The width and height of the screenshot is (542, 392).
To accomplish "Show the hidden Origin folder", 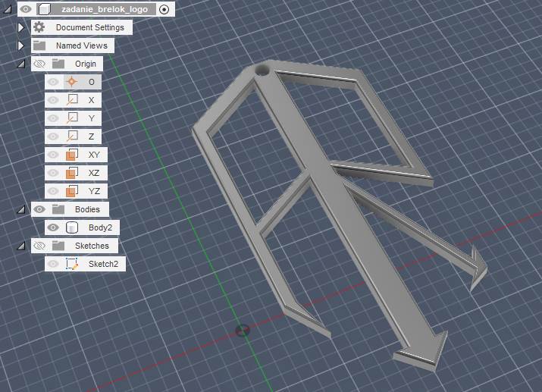I will tap(39, 64).
